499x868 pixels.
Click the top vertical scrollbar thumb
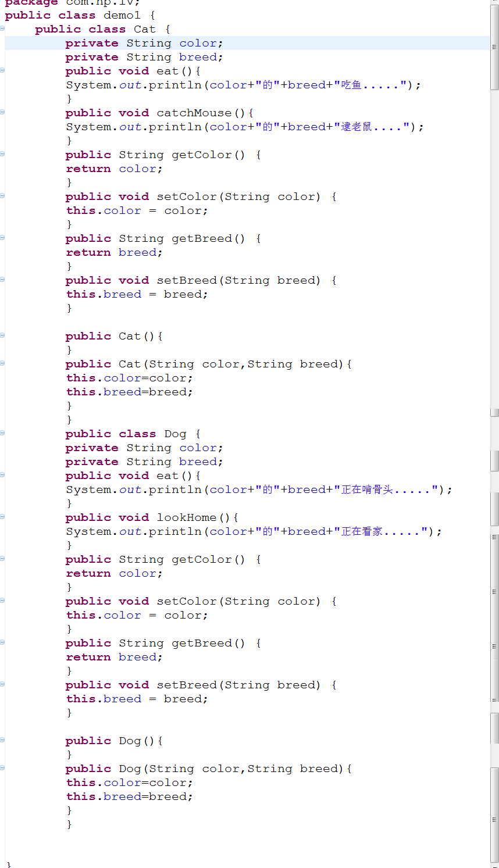click(x=494, y=47)
